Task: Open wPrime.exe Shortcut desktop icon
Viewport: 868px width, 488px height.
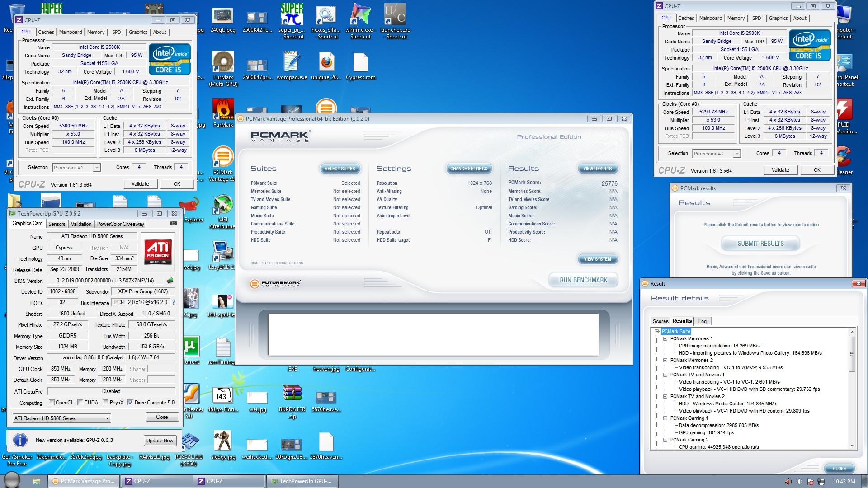Action: (x=360, y=21)
